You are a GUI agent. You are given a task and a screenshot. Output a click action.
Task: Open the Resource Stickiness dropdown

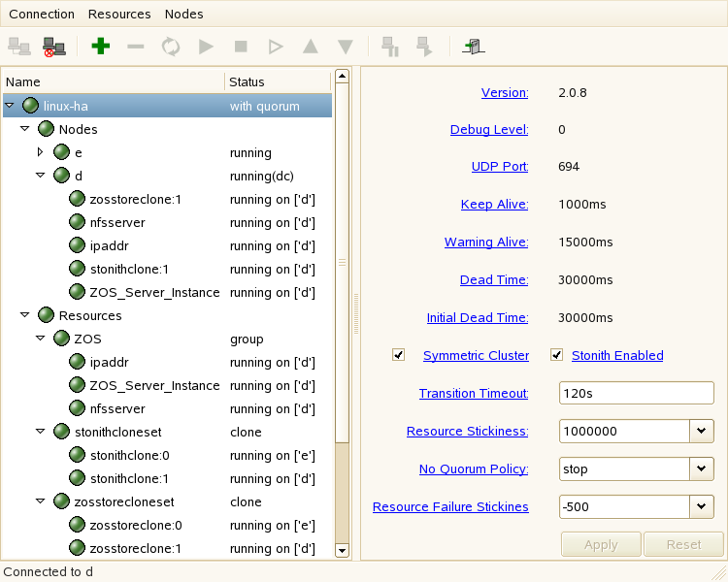[x=702, y=431]
